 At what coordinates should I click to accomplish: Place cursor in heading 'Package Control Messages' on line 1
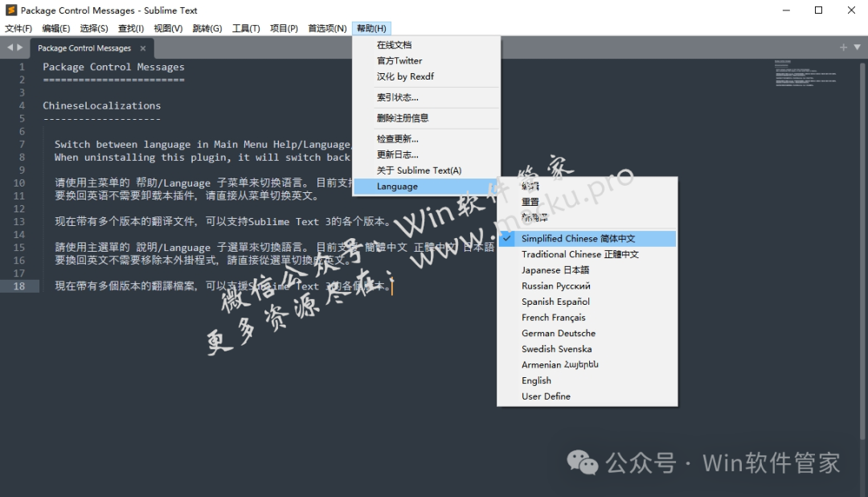point(113,67)
